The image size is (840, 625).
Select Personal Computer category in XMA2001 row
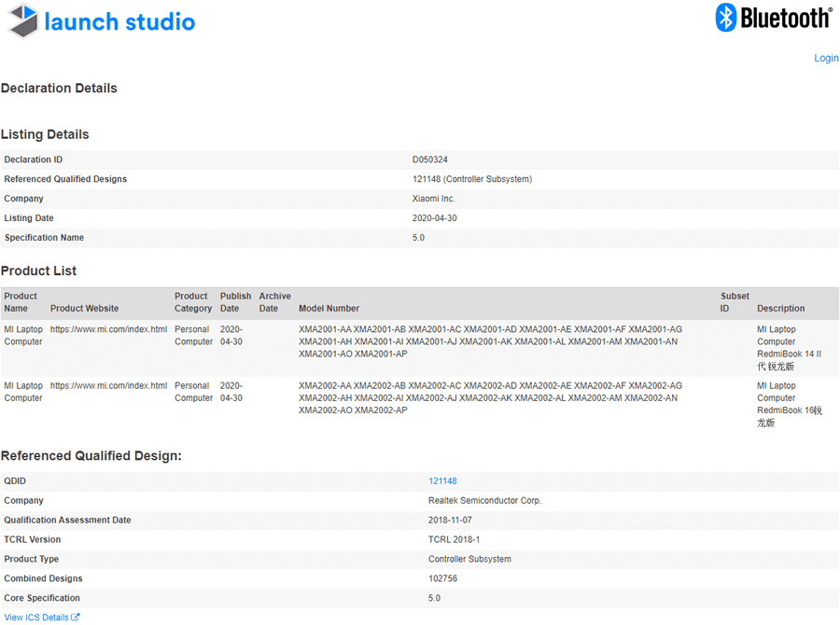tap(193, 335)
